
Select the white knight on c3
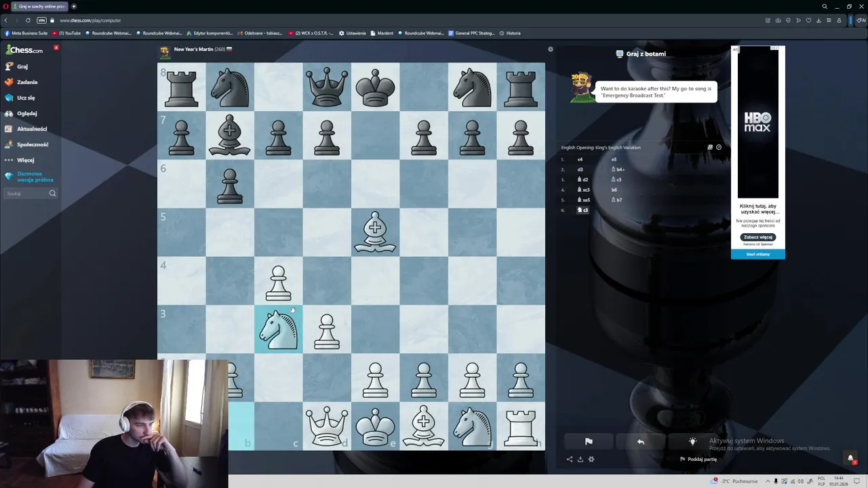[278, 329]
